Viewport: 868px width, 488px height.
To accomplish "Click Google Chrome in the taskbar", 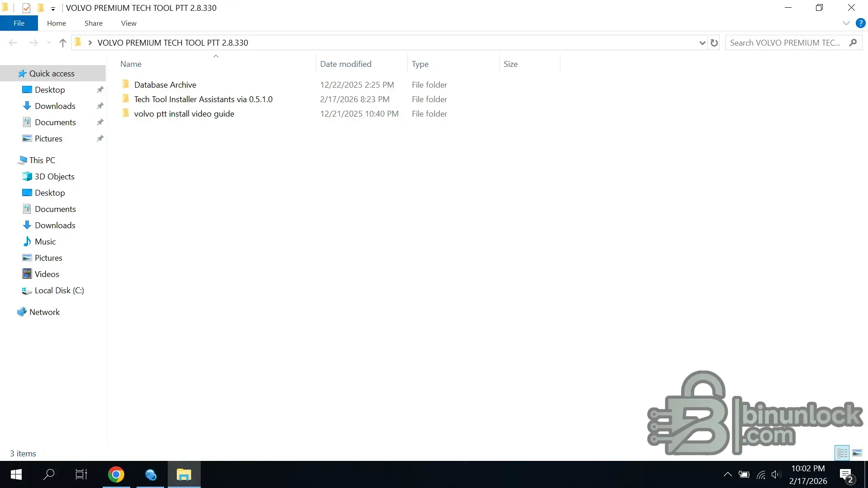I will 116,474.
